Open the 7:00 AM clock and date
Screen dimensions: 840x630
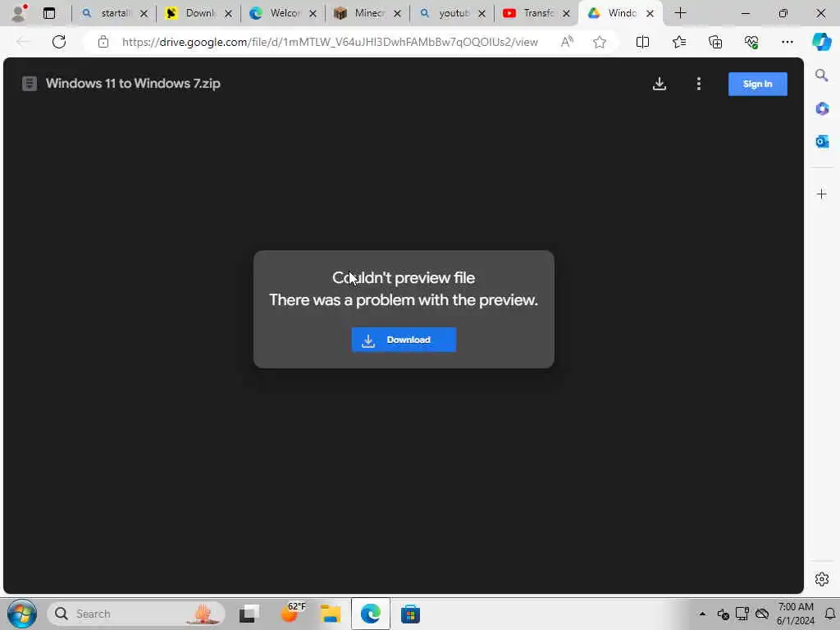point(796,614)
